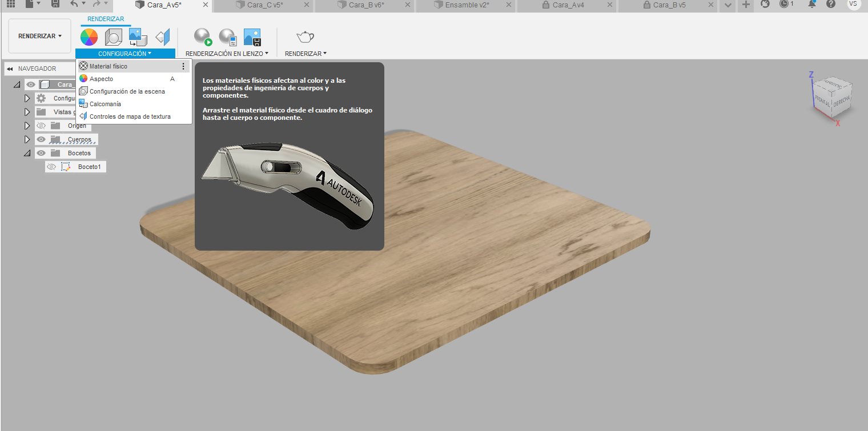The image size is (868, 431).
Task: Open the File menu icon
Action: [x=30, y=4]
